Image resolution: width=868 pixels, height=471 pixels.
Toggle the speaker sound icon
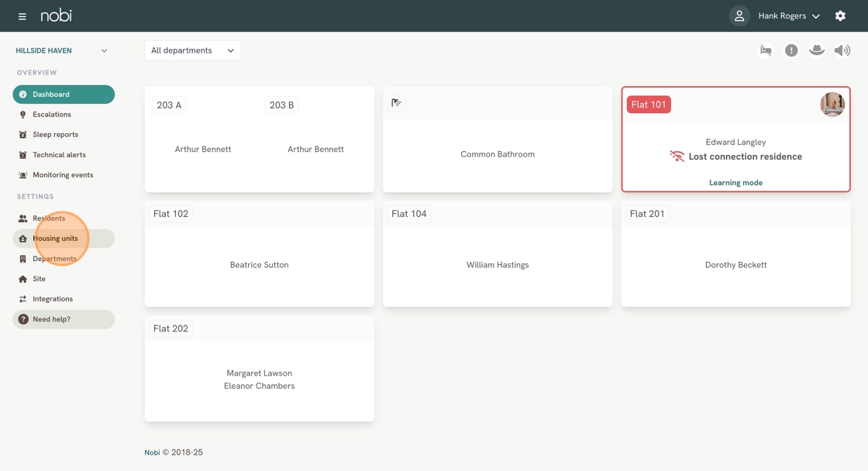842,50
